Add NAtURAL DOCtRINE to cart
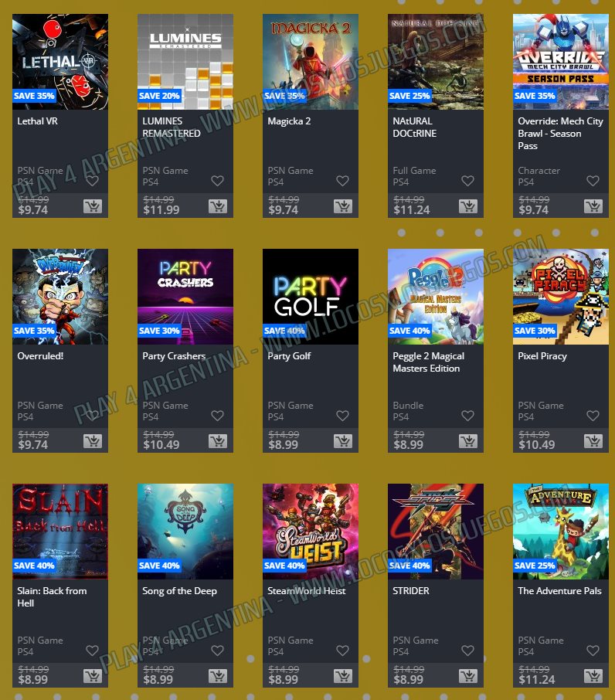 coord(468,206)
